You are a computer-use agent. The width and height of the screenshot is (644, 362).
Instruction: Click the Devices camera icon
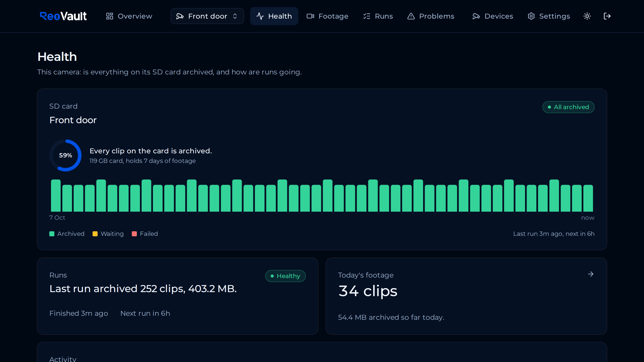coord(476,16)
